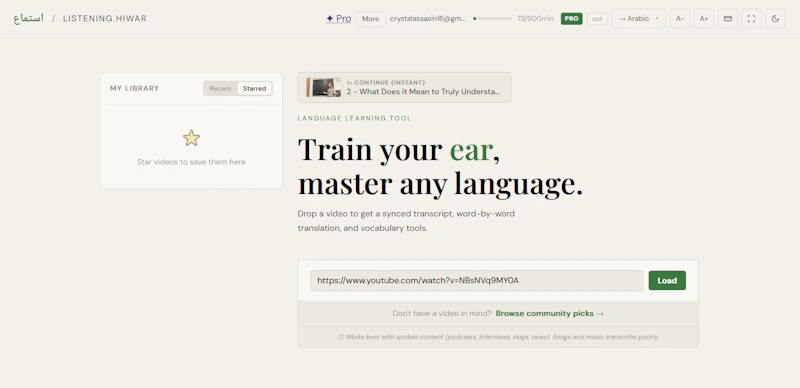Click the green Load button
Viewport: 800px width, 388px height.
(667, 280)
